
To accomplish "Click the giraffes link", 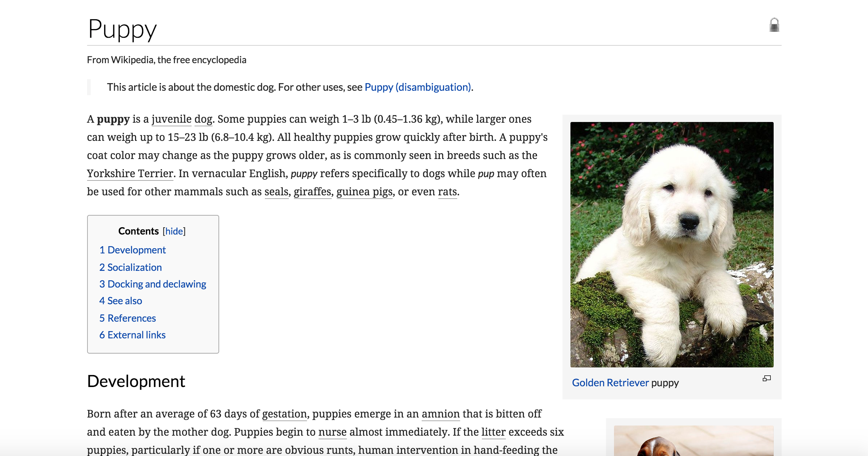I will pos(312,192).
